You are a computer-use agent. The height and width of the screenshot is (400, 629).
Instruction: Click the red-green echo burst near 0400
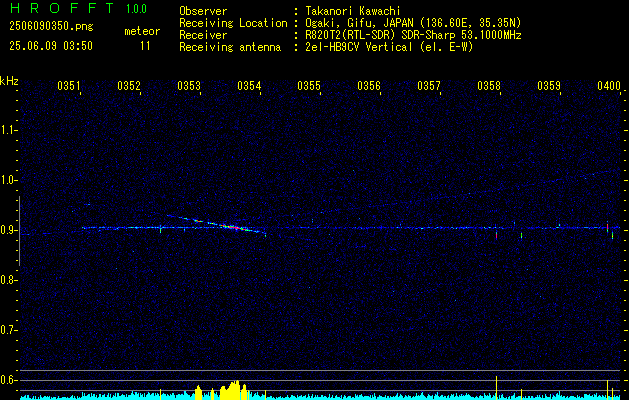coord(607,226)
